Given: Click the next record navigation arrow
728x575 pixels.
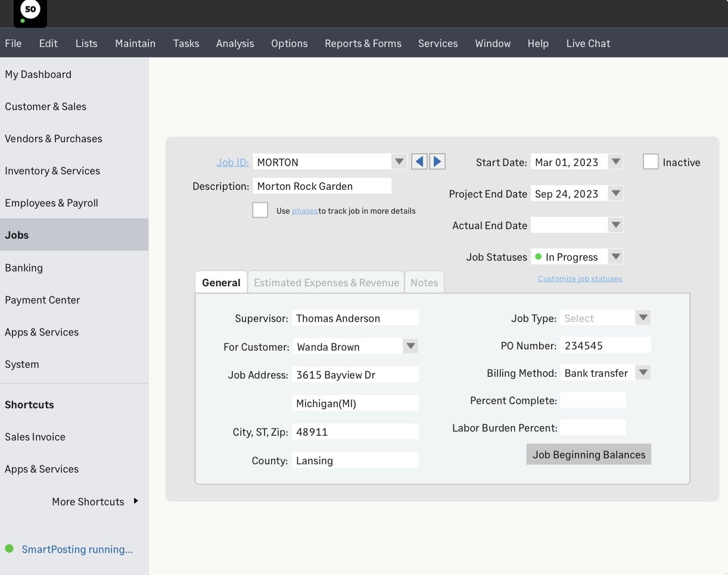Looking at the screenshot, I should pyautogui.click(x=437, y=161).
